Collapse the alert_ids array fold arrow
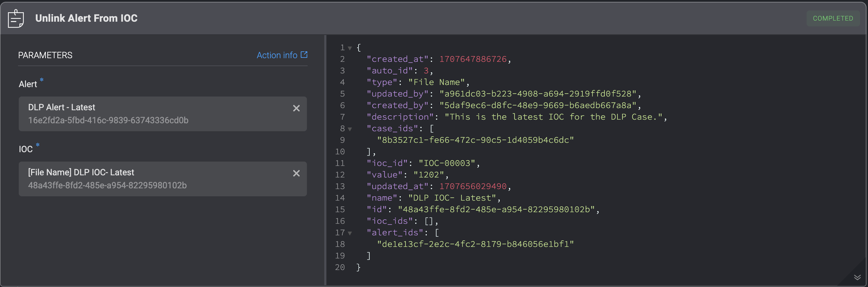Viewport: 868px width, 287px height. click(350, 233)
